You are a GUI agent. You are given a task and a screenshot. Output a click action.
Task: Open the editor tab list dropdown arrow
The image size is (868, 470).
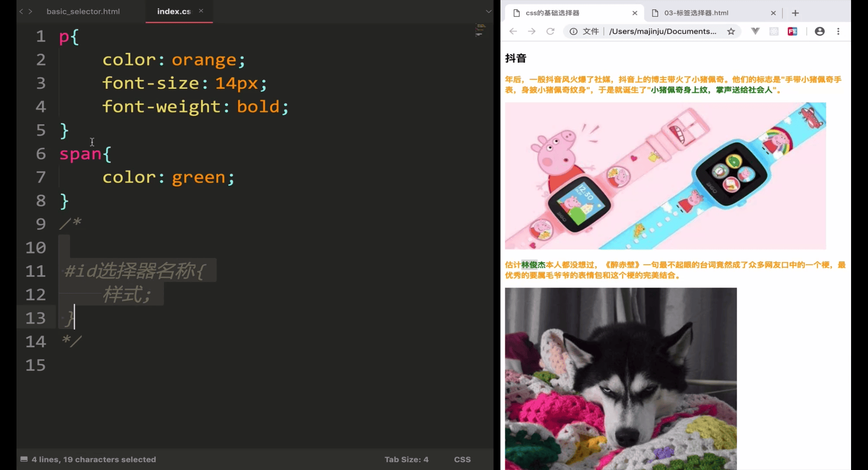tap(488, 11)
